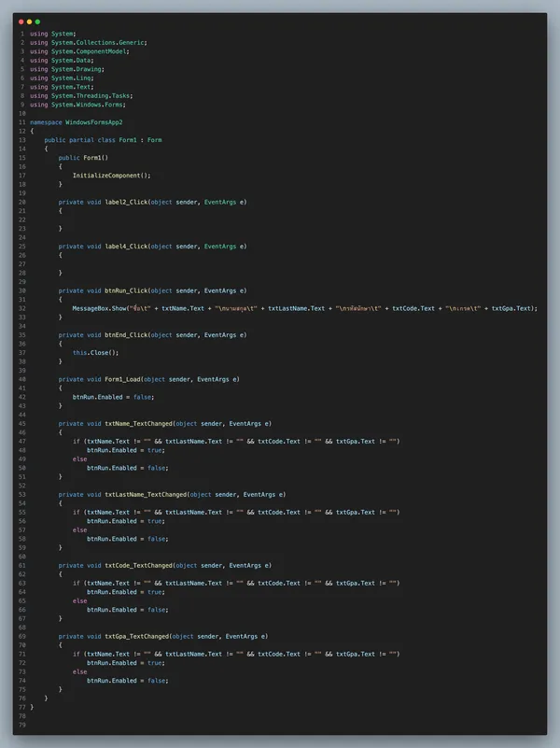Select the 'InitializeComponent();' call
This screenshot has width=560, height=748.
pyautogui.click(x=111, y=176)
